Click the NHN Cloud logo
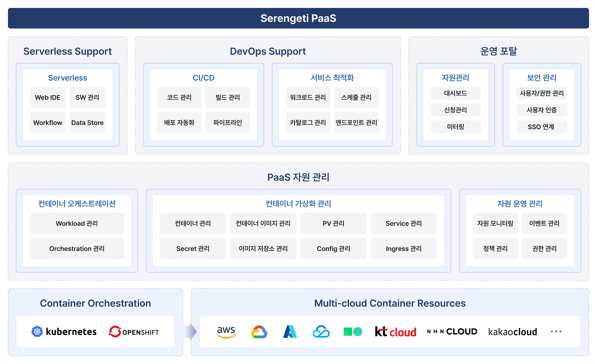The image size is (597, 364). tap(452, 331)
